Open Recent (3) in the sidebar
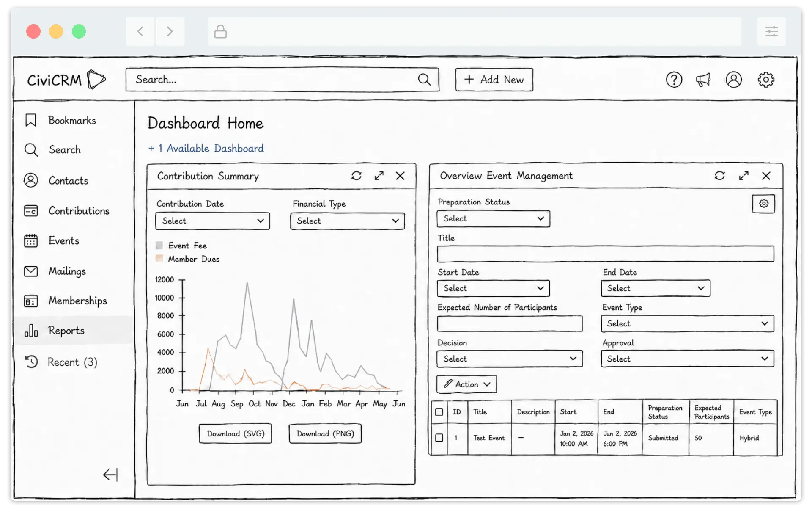The image size is (812, 508). point(72,362)
